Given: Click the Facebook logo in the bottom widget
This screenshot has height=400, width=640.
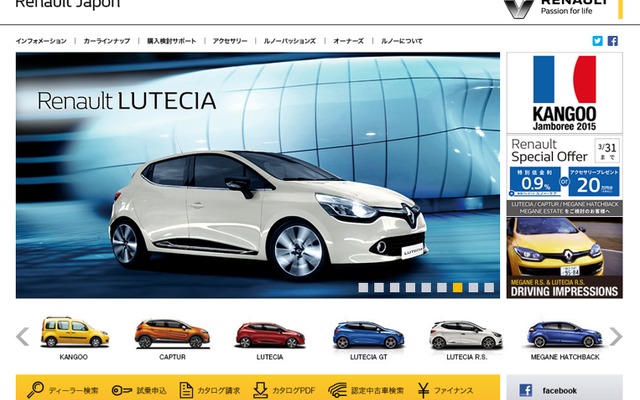Looking at the screenshot, I should pos(526,390).
